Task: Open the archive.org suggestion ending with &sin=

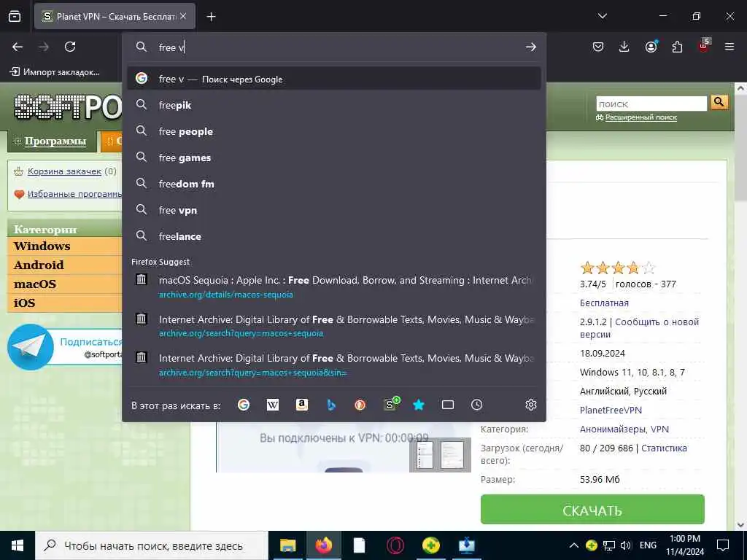Action: click(x=334, y=365)
